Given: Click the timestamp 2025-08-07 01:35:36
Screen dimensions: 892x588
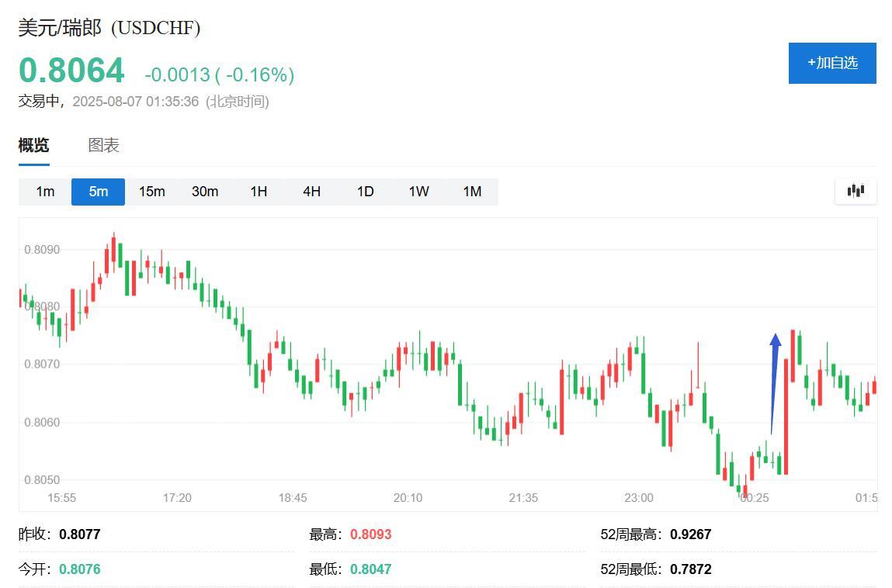Looking at the screenshot, I should coord(135,102).
